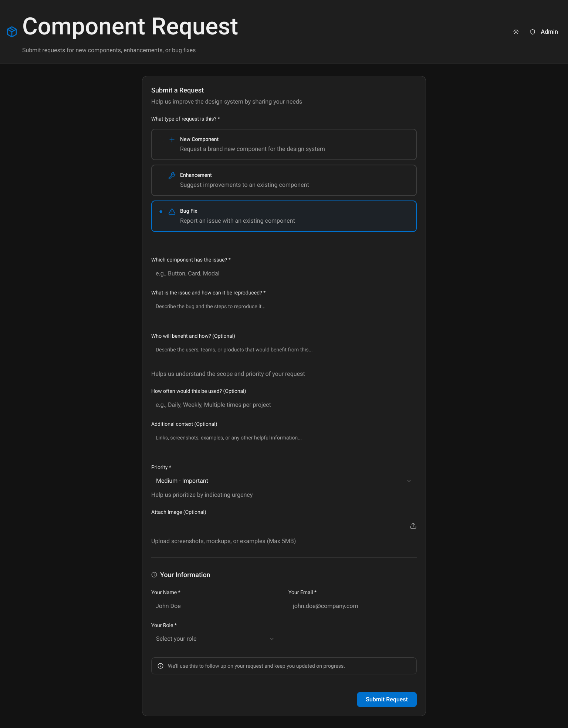568x728 pixels.
Task: Click the info icon in the follow-up notice
Action: 160,666
